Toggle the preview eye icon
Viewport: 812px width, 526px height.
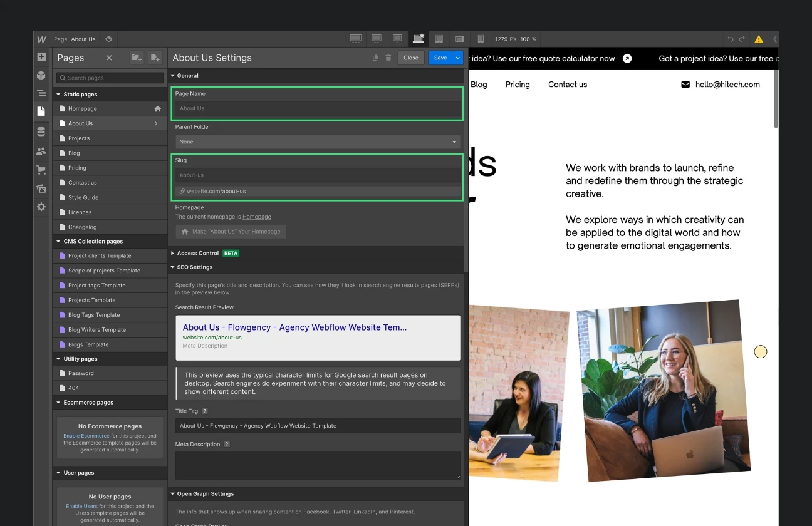point(109,39)
